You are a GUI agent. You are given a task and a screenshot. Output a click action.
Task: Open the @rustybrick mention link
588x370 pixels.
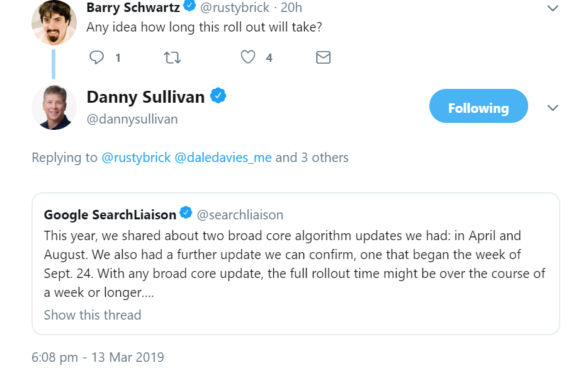136,158
